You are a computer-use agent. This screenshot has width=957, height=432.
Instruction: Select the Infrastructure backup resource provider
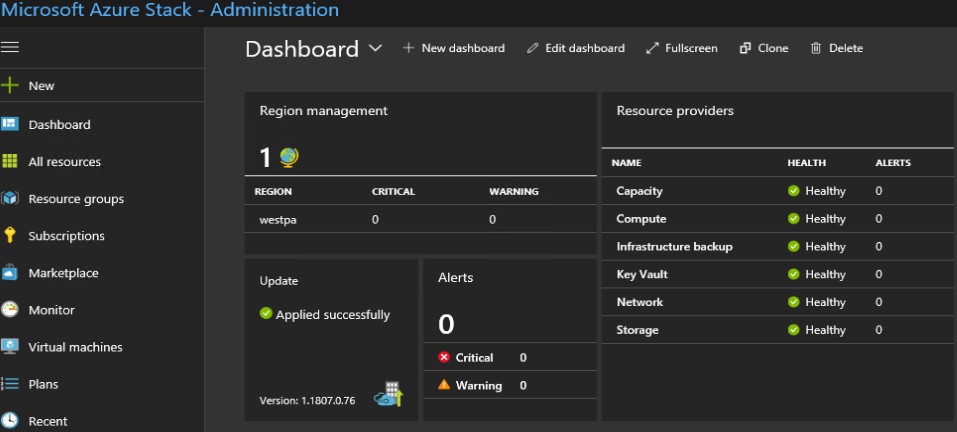674,246
